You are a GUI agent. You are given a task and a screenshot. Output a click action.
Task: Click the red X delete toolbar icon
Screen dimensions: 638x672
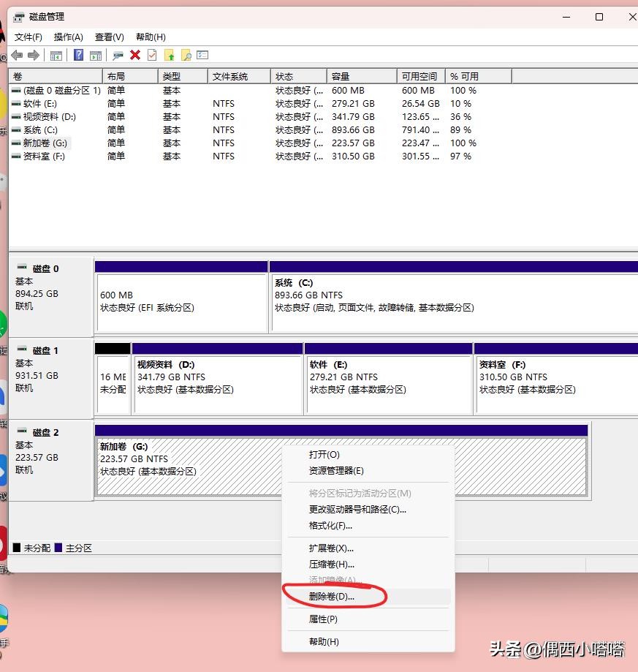(x=135, y=55)
